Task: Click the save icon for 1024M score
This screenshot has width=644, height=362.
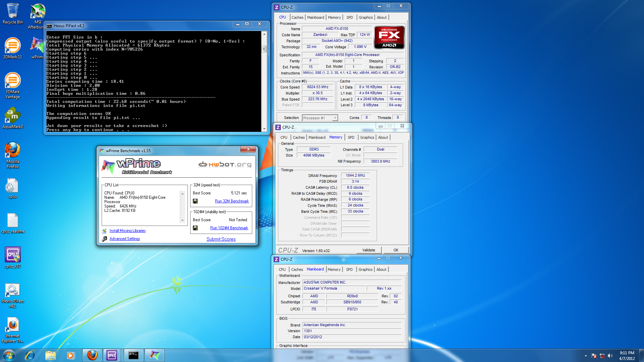Action: point(195,228)
